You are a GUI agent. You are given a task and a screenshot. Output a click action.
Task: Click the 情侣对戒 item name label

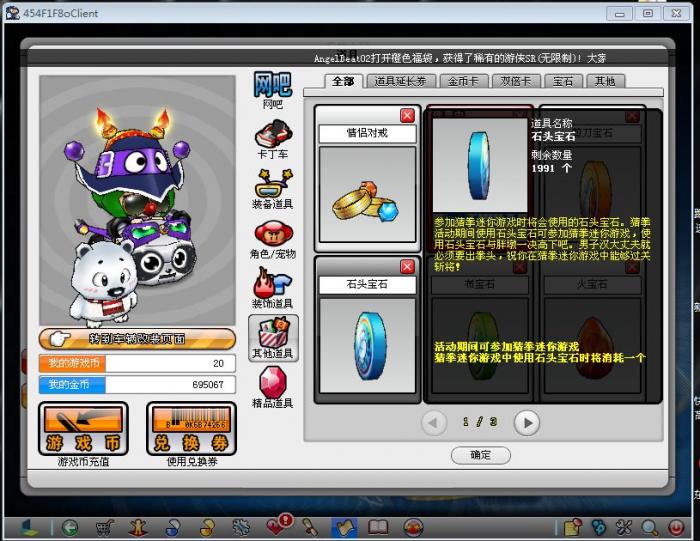pyautogui.click(x=367, y=133)
